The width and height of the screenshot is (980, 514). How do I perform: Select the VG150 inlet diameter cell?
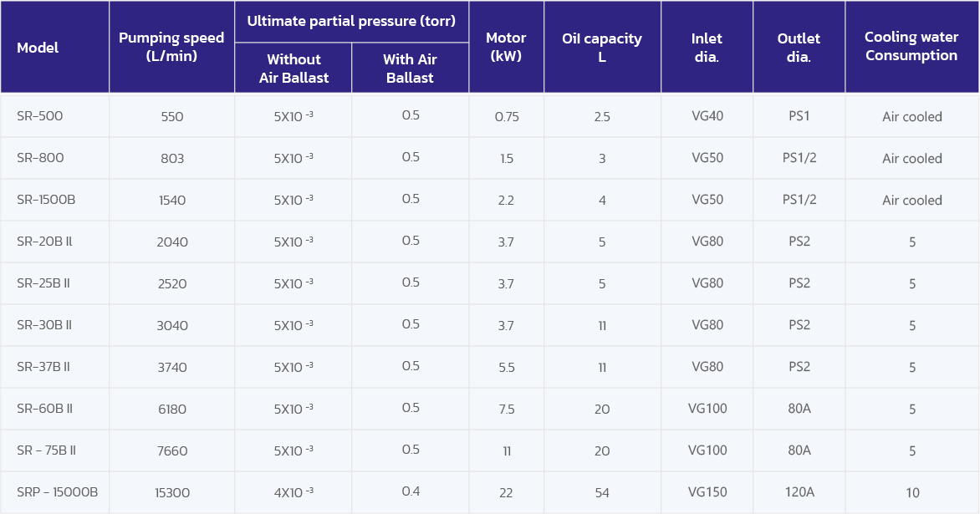[707, 492]
